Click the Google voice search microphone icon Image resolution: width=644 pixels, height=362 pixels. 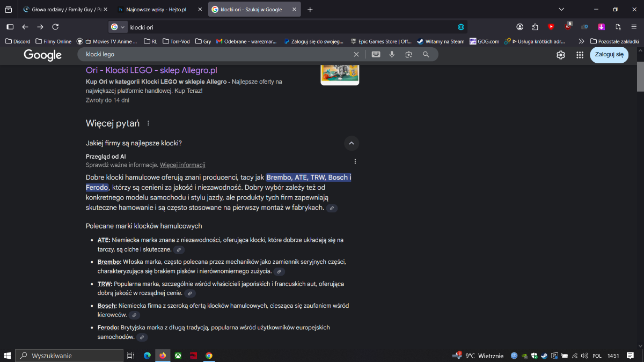tap(392, 54)
